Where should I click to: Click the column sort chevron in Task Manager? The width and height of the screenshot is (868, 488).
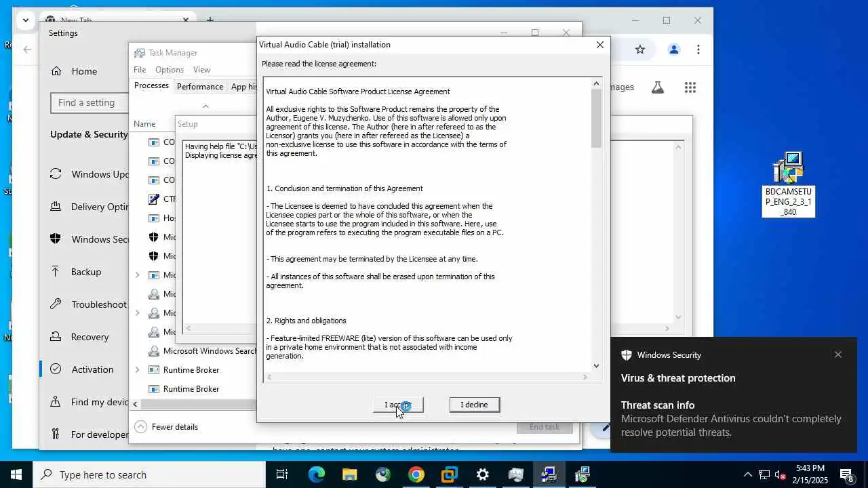[205, 106]
